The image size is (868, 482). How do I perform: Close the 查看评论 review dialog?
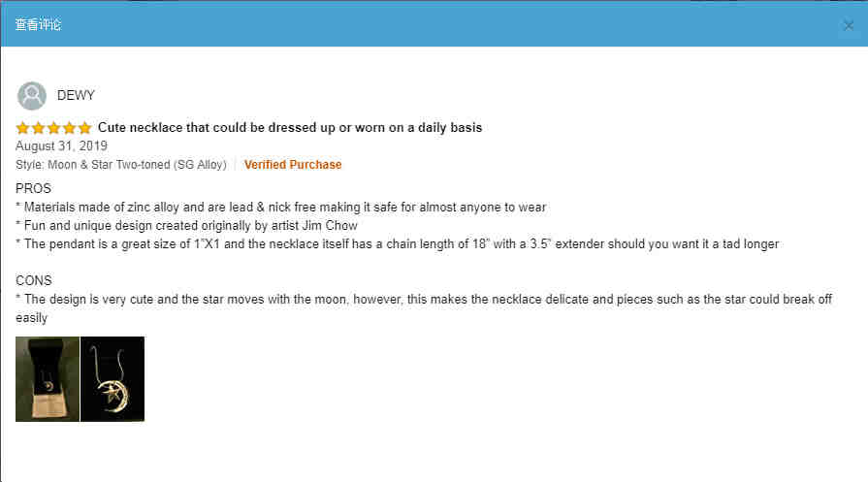(x=848, y=25)
